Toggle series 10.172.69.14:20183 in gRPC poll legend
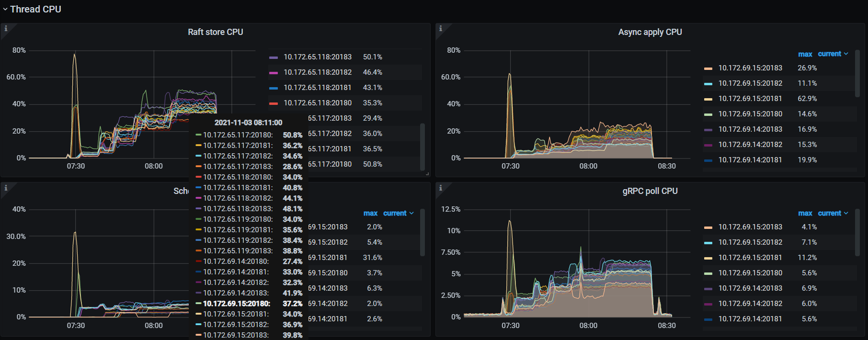The width and height of the screenshot is (868, 340). 750,288
